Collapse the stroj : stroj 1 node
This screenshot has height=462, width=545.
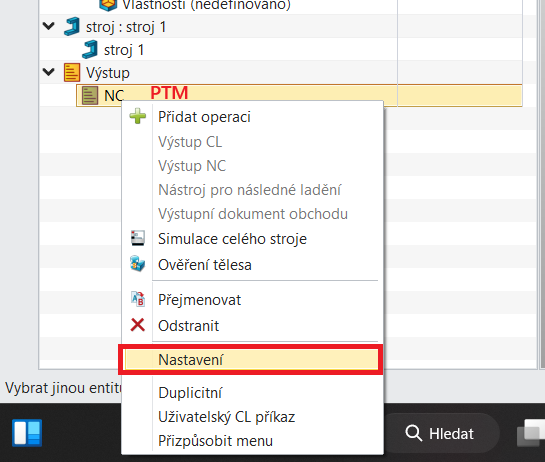[x=48, y=26]
